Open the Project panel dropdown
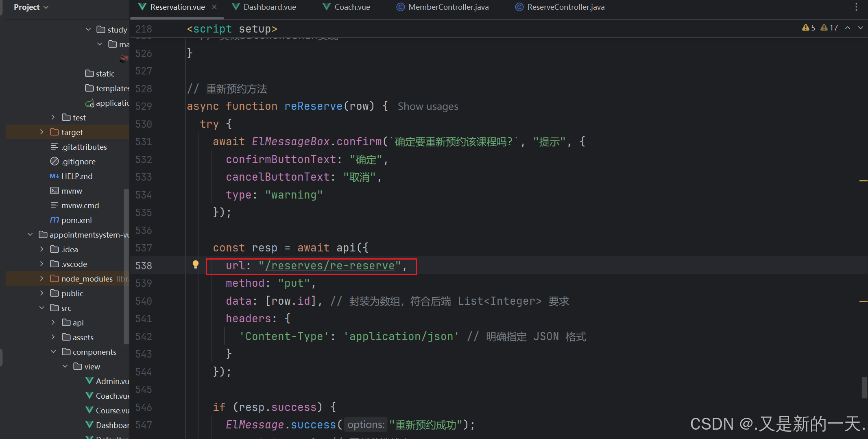Image resolution: width=868 pixels, height=439 pixels. [31, 7]
